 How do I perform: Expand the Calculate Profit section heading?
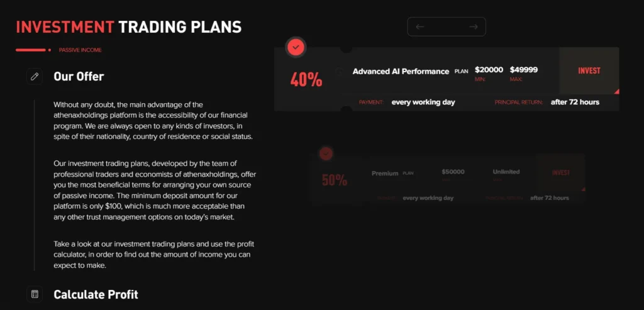(x=96, y=294)
